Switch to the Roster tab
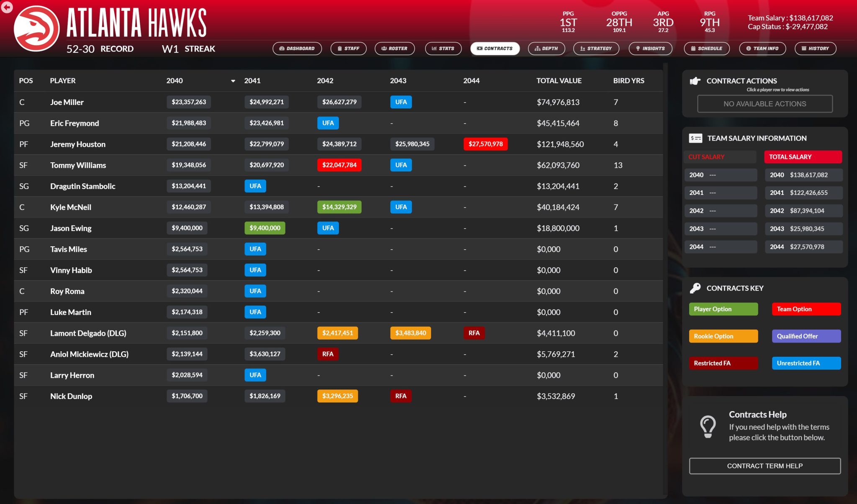The image size is (857, 504). [x=394, y=49]
